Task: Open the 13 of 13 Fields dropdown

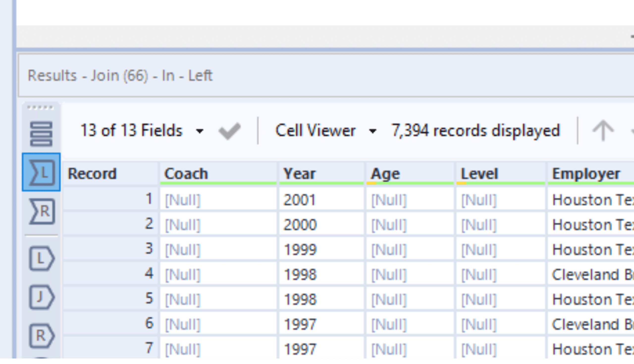Action: click(199, 131)
